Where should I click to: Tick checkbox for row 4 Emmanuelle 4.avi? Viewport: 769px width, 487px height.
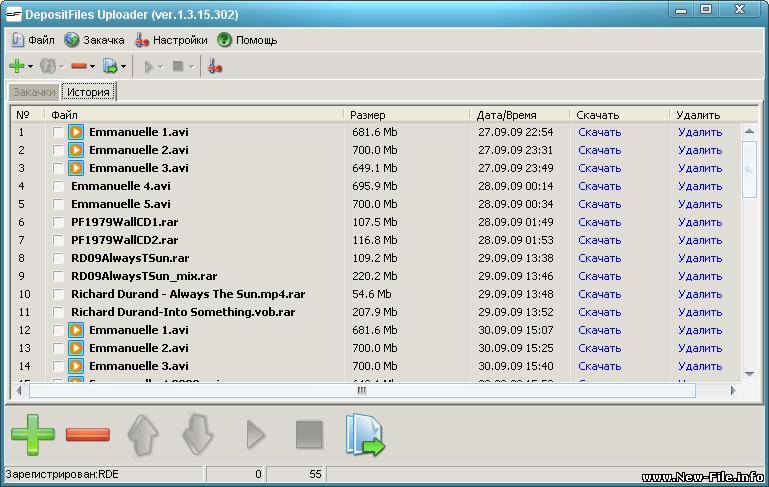click(x=58, y=186)
